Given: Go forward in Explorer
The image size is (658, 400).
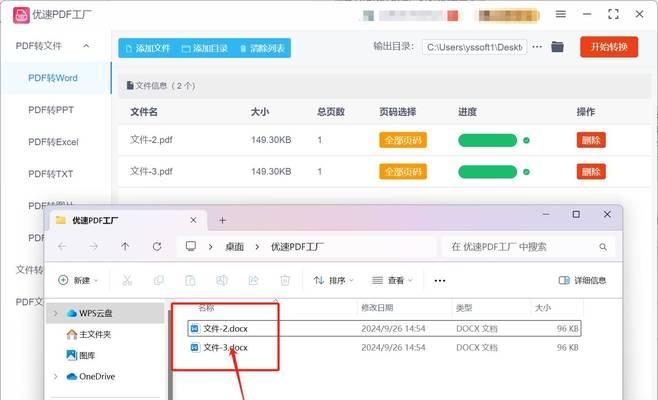Looking at the screenshot, I should pos(94,246).
